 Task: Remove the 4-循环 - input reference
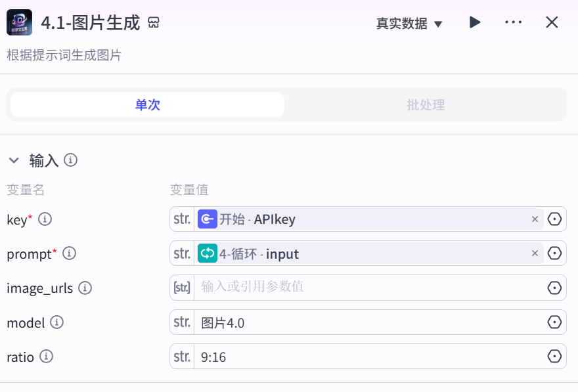pyautogui.click(x=535, y=253)
